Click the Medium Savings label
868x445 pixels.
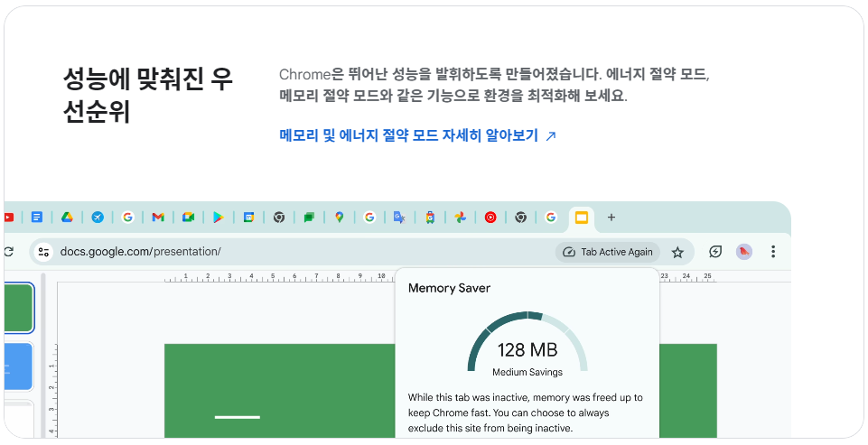pyautogui.click(x=527, y=373)
